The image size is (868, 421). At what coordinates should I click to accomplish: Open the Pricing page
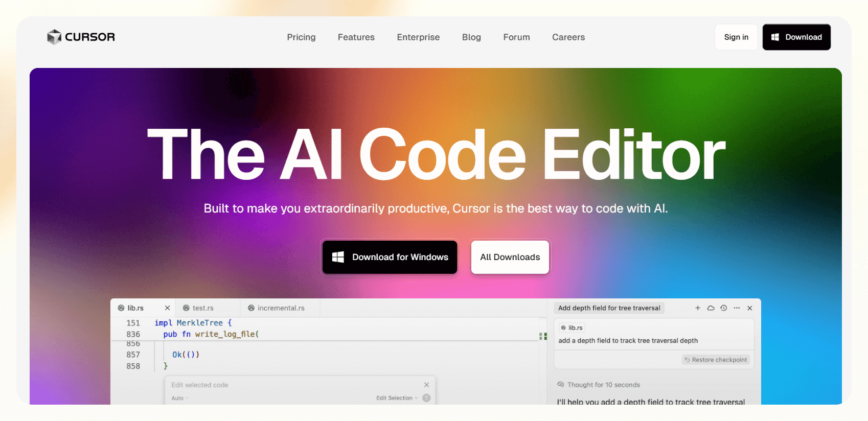(x=301, y=37)
